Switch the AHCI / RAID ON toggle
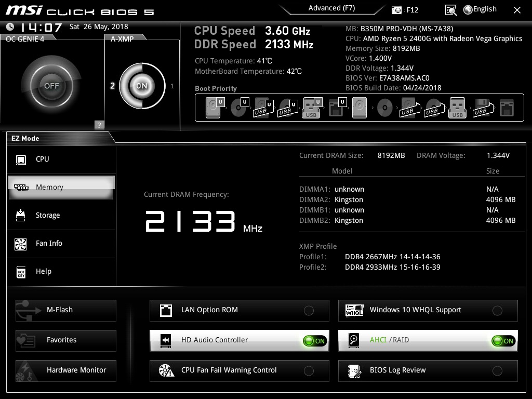Image resolution: width=532 pixels, height=399 pixels. [503, 341]
